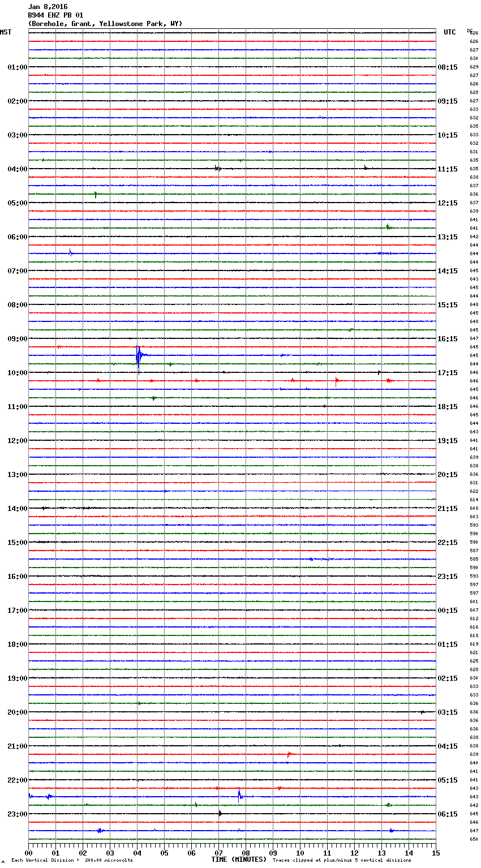The height and width of the screenshot is (868, 481).
Task: Click the date text "Jan 8,2016"
Action: 48,7
